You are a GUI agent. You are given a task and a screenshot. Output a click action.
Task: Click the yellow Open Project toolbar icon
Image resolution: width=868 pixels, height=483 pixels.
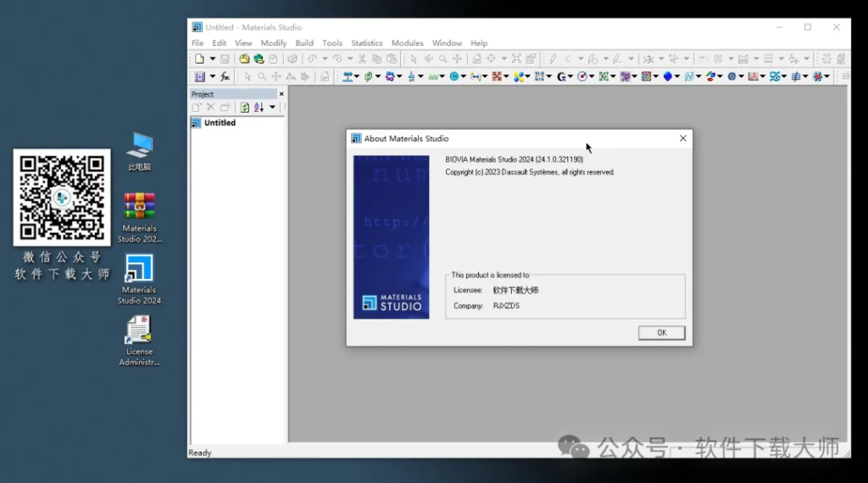[x=244, y=59]
